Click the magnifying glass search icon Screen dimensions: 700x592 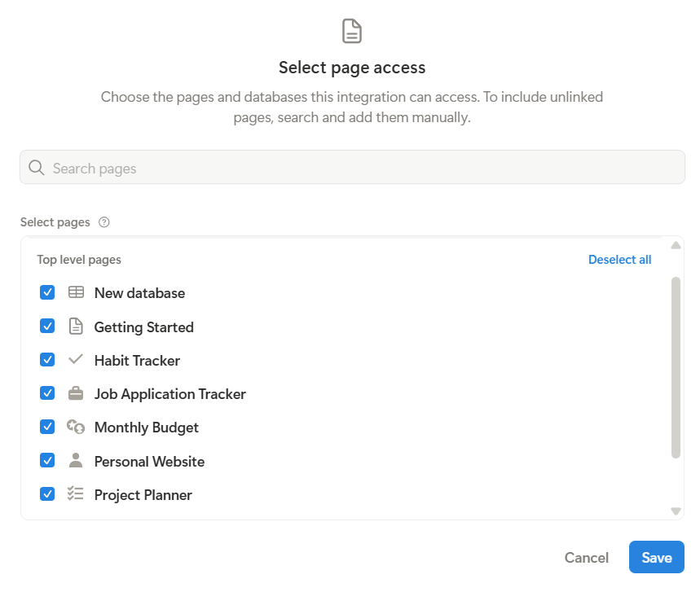coord(36,168)
